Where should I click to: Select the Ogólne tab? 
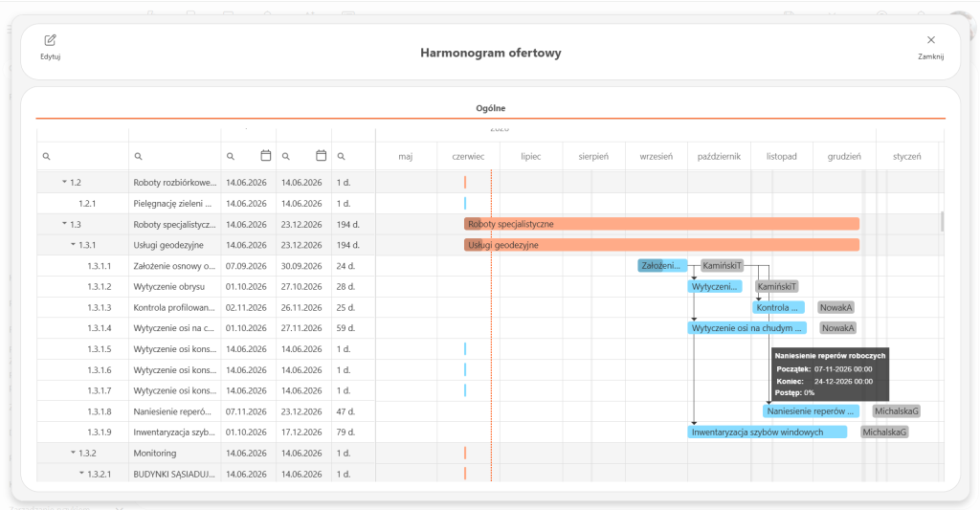[x=491, y=108]
